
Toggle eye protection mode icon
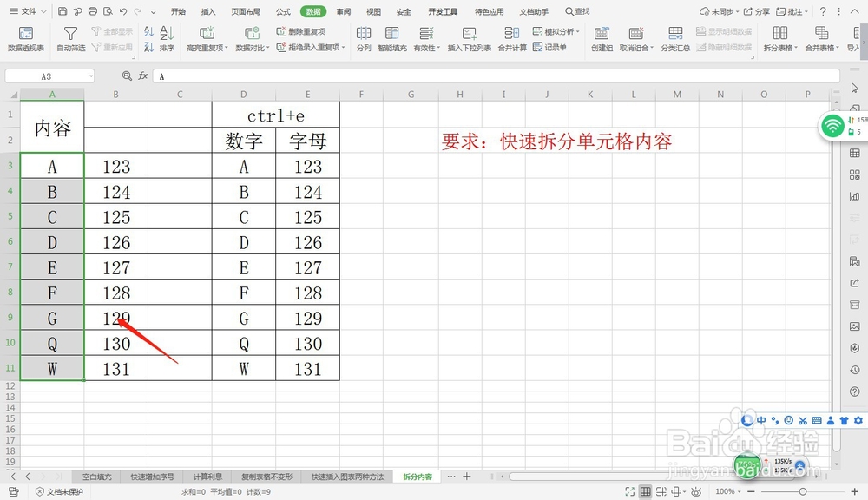click(696, 491)
